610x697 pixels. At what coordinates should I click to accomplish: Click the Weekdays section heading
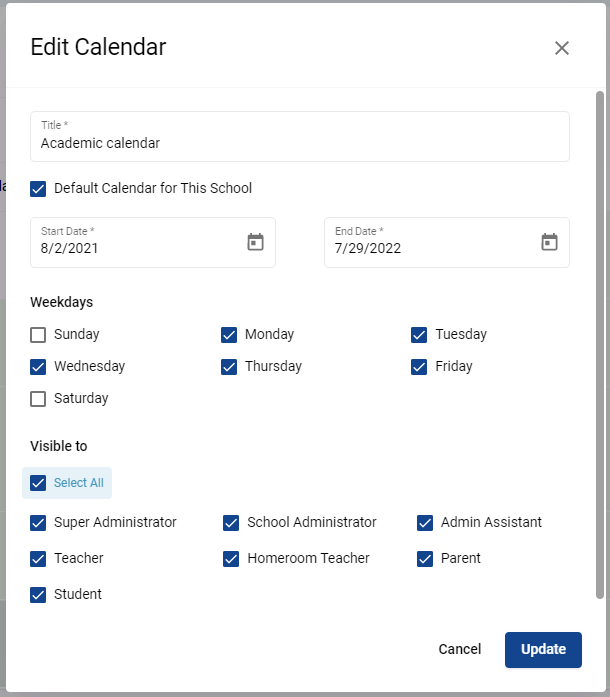tap(61, 302)
